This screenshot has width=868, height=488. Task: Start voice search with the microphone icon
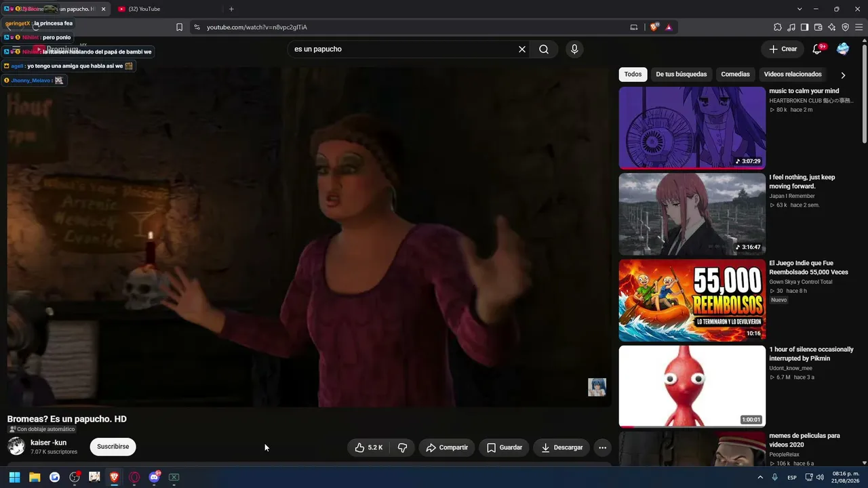(574, 49)
